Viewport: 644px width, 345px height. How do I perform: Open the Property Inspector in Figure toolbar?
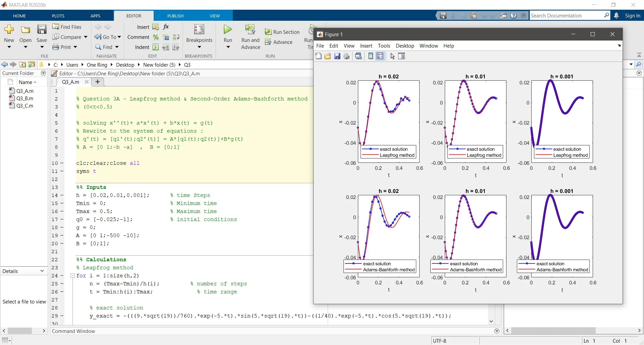coord(401,56)
